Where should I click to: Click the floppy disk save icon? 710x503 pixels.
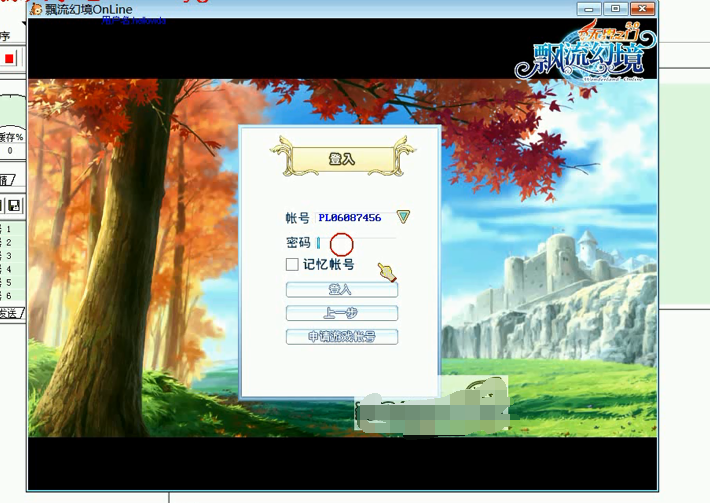(16, 206)
